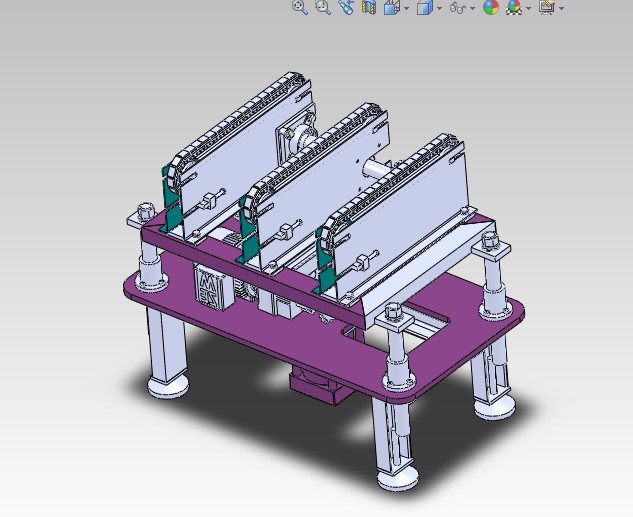The image size is (633, 517).
Task: Click the Display Style cube icon
Action: point(425,7)
